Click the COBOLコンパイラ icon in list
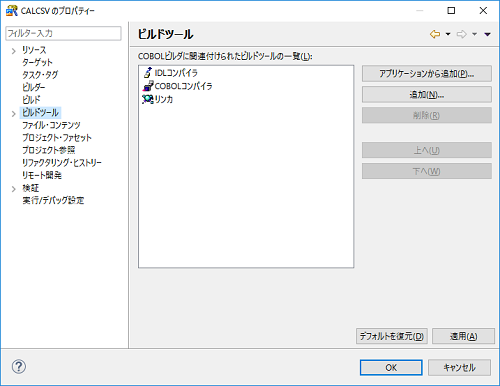Screen dimensions: 500x386 click(148, 86)
